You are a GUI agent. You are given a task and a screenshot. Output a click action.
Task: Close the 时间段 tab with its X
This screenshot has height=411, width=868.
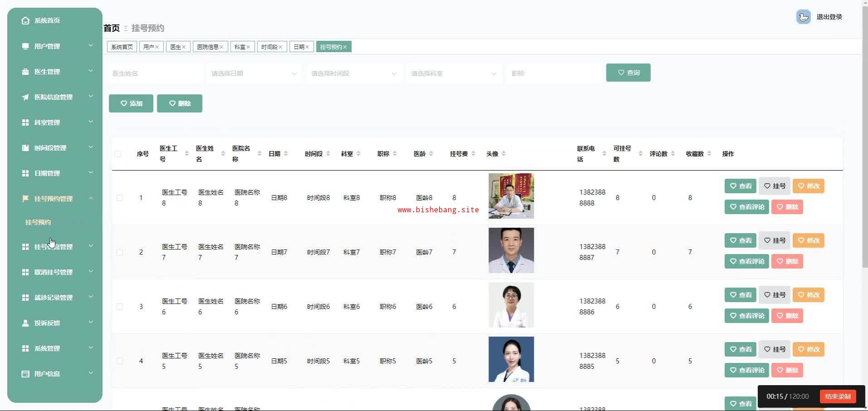tap(280, 47)
